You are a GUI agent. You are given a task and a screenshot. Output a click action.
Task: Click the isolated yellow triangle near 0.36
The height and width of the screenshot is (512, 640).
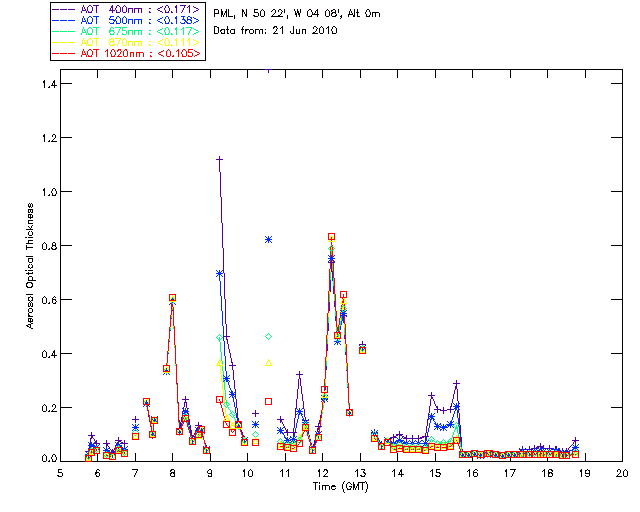268,363
